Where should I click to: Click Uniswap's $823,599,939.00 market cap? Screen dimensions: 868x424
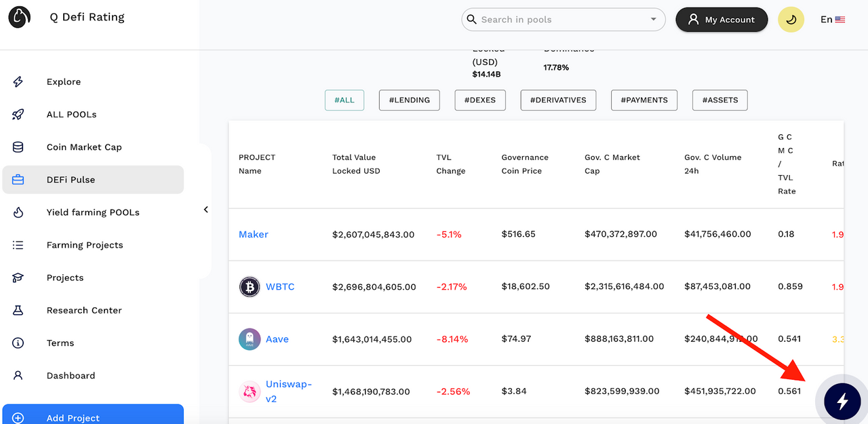(622, 391)
